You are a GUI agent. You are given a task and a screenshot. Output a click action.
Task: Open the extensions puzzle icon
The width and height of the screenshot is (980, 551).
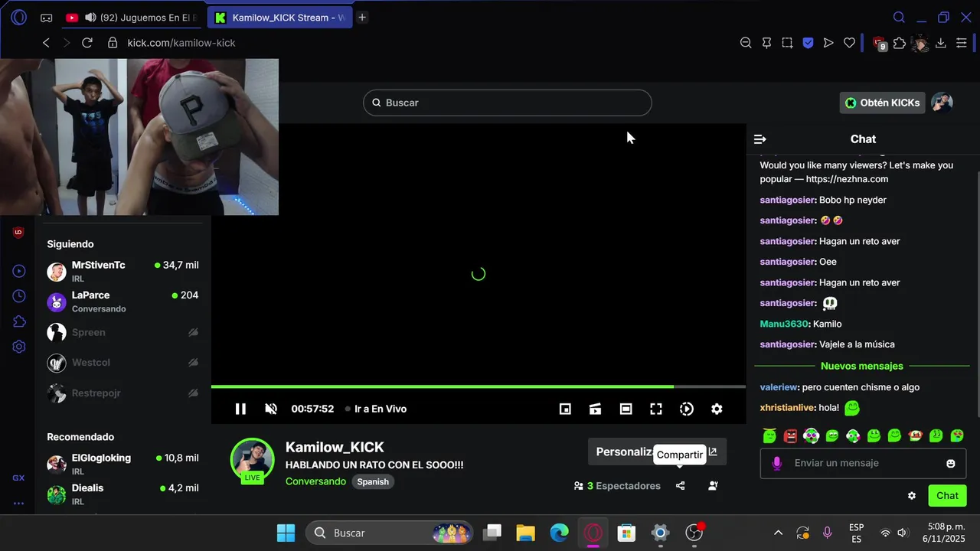click(x=900, y=43)
